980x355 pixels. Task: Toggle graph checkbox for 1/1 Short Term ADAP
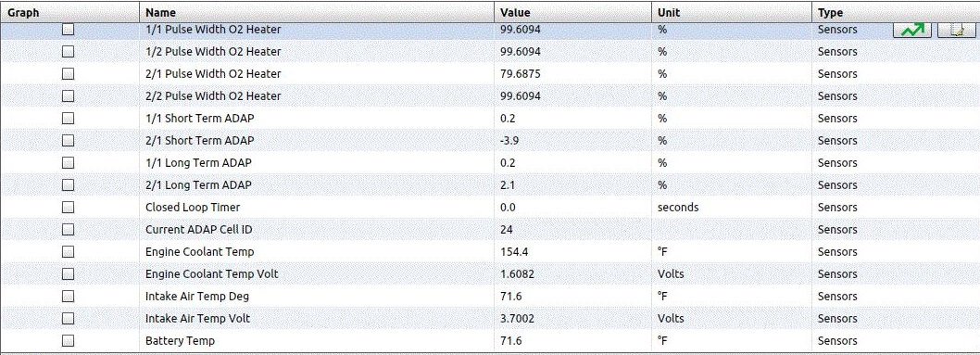pos(69,118)
